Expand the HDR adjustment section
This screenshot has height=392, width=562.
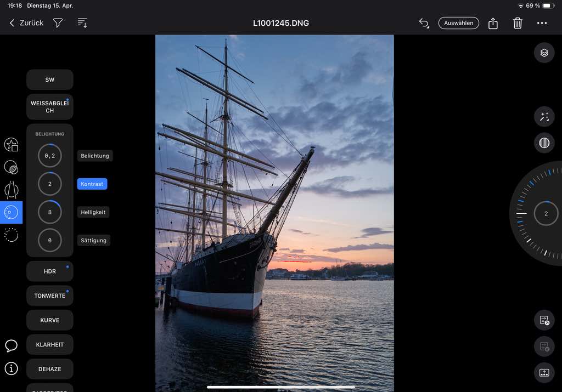pos(50,271)
